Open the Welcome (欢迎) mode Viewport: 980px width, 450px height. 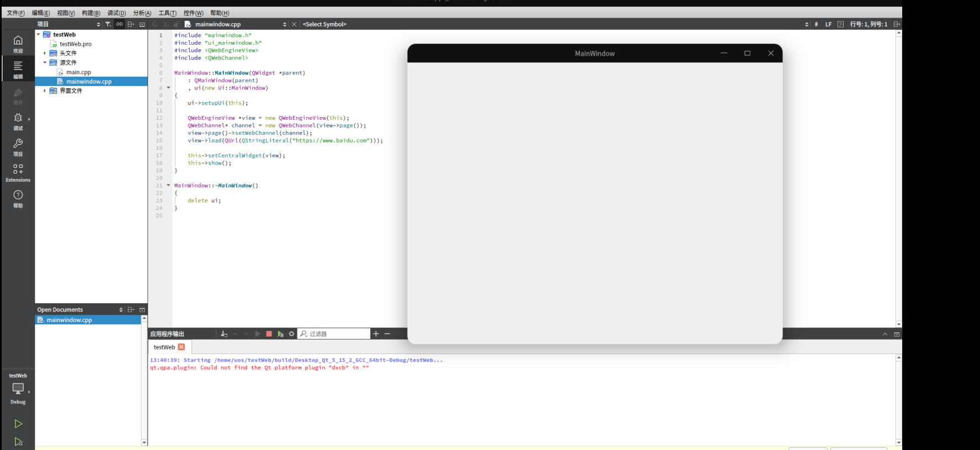18,43
